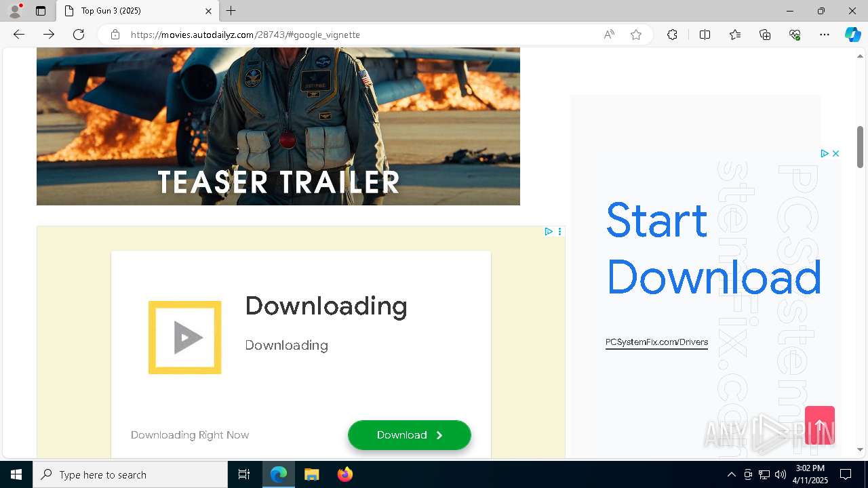Click the pink scroll-to-top button

point(820,426)
